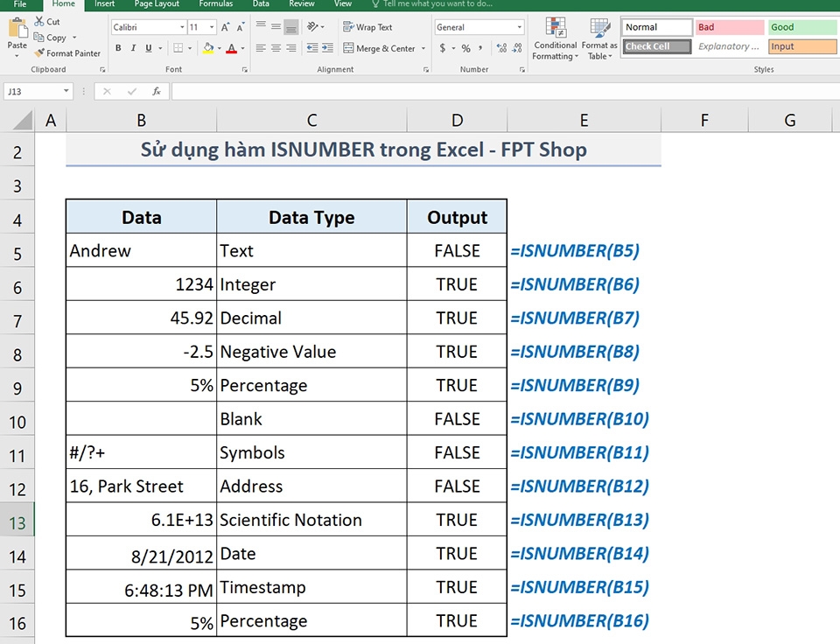Image resolution: width=840 pixels, height=644 pixels.
Task: Click the Format Painter icon
Action: click(68, 53)
